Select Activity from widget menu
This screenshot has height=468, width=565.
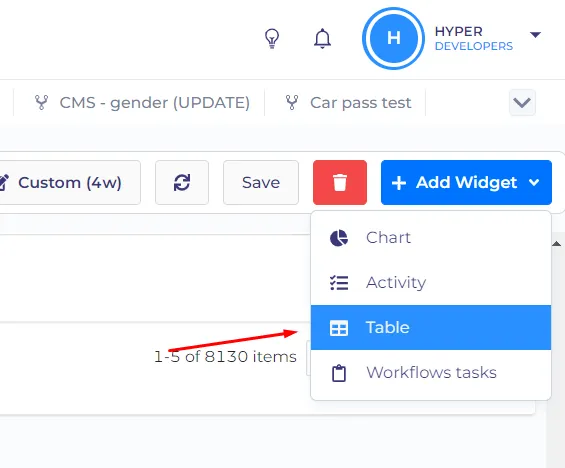pos(431,282)
